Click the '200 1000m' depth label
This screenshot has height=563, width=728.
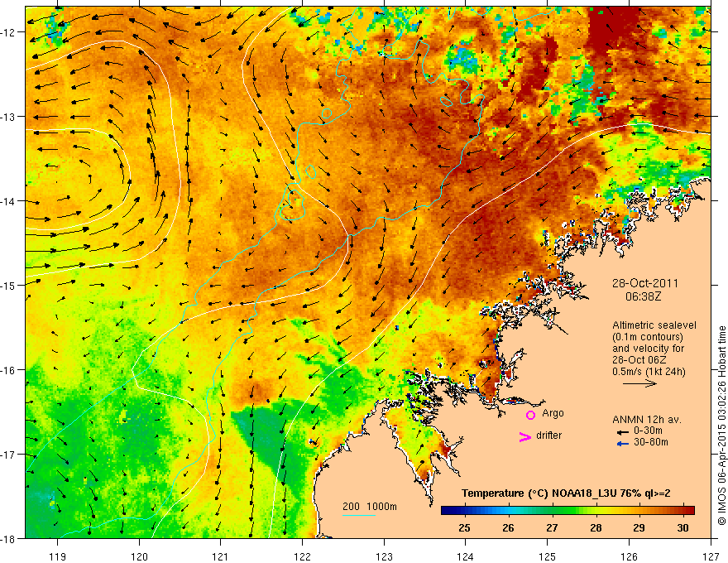pyautogui.click(x=370, y=507)
